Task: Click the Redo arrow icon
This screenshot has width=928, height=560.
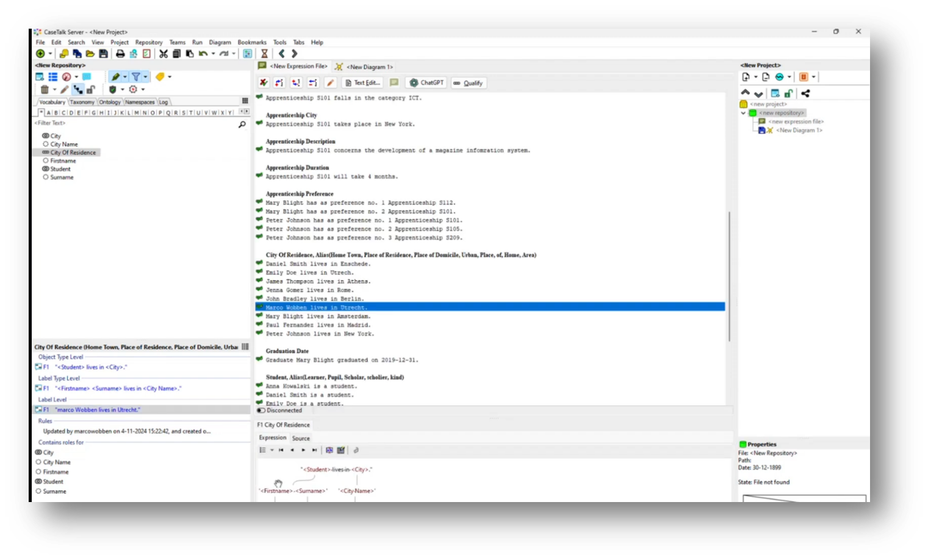Action: click(224, 54)
